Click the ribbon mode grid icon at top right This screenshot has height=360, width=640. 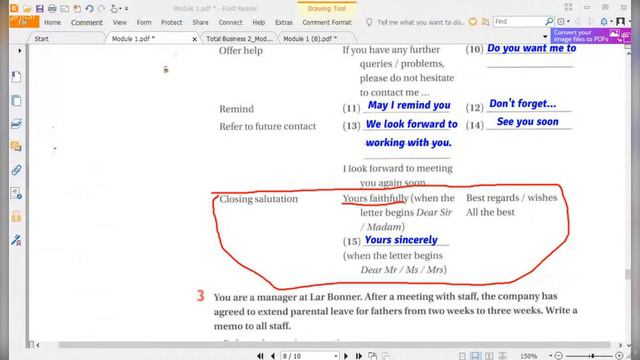pyautogui.click(x=568, y=7)
